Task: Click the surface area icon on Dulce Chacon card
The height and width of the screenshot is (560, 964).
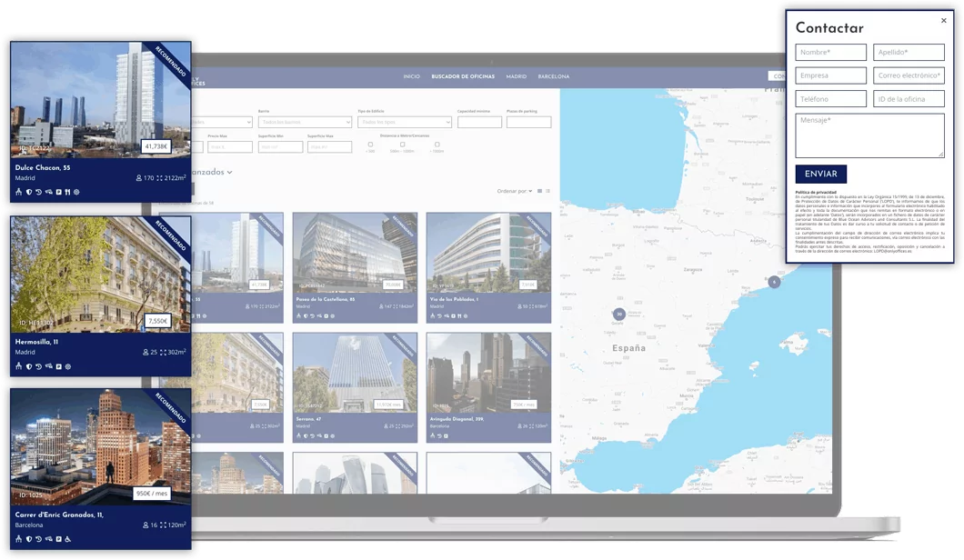Action: tap(160, 178)
